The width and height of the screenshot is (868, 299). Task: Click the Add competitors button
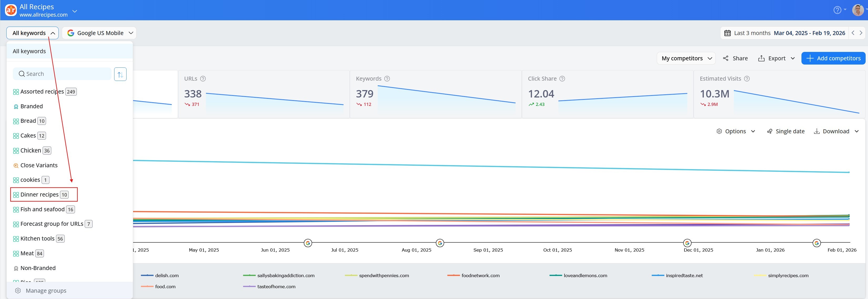[833, 58]
